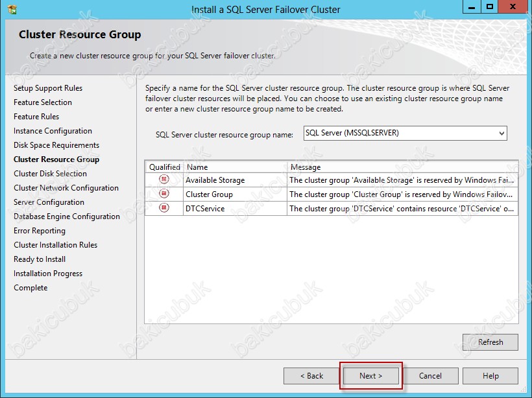This screenshot has width=532, height=398.
Task: Click the Back button
Action: coord(311,376)
